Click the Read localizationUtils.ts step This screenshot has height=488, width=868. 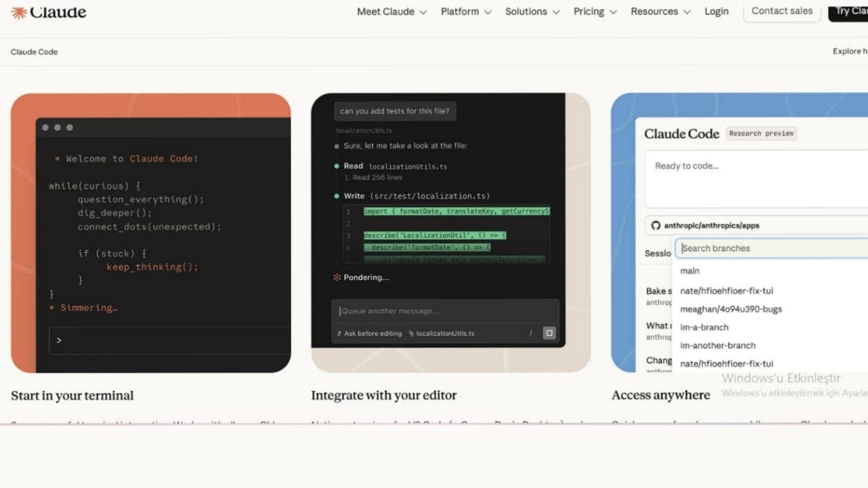click(x=395, y=166)
